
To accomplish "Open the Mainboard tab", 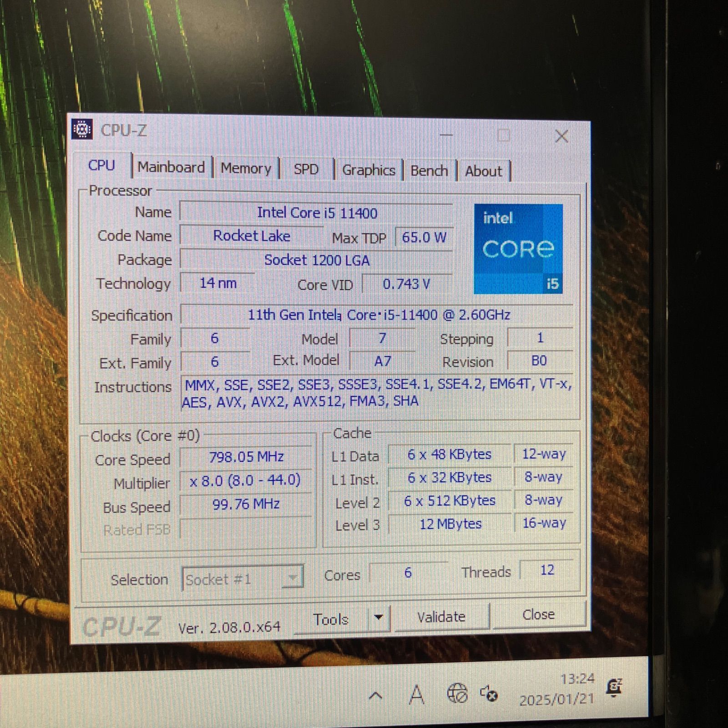I will click(x=172, y=167).
